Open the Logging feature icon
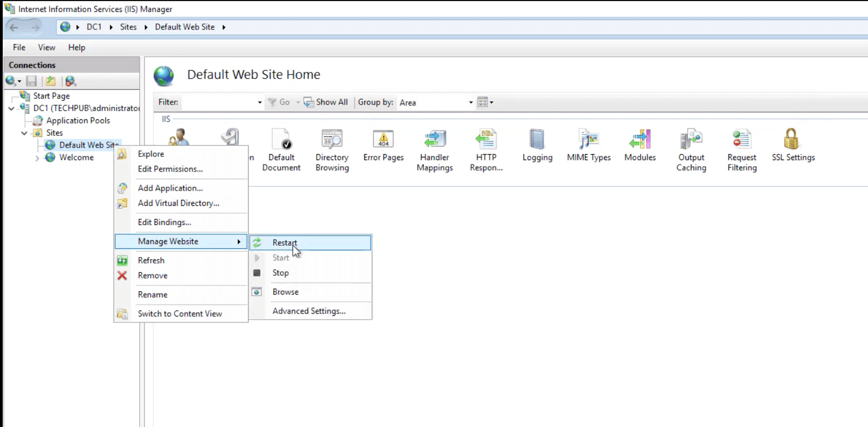The width and height of the screenshot is (868, 427). [x=537, y=139]
